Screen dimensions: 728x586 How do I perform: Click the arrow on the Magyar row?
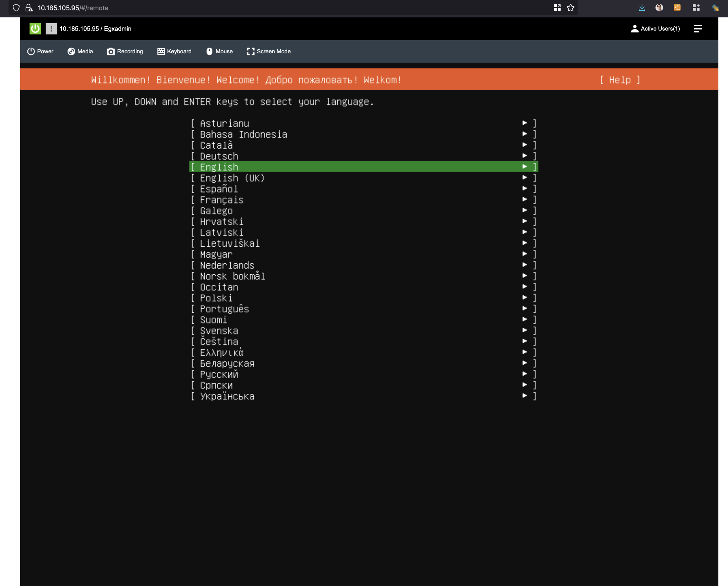click(x=524, y=253)
